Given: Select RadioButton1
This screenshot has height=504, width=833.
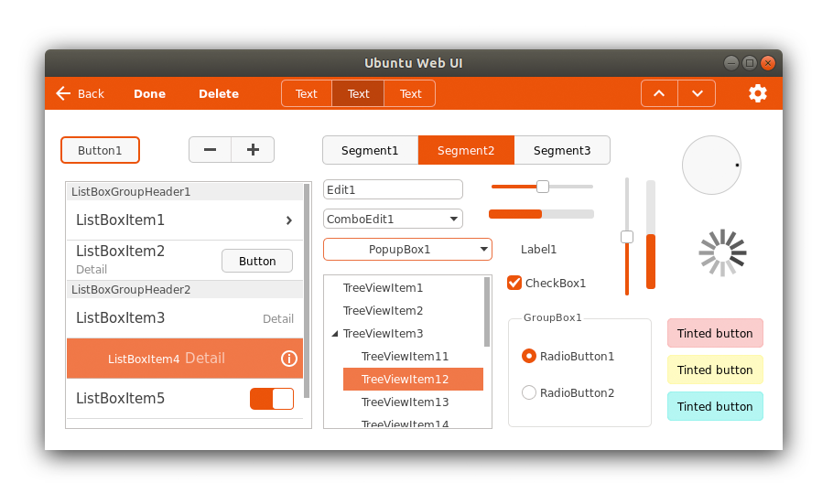Looking at the screenshot, I should coord(528,356).
